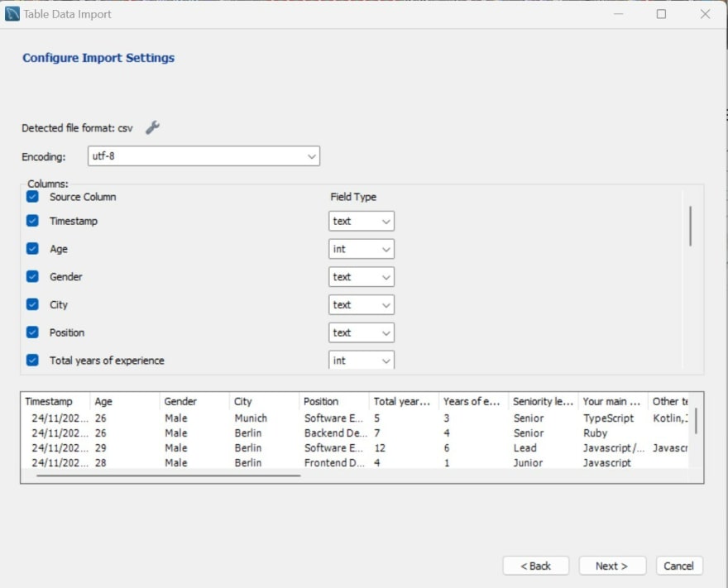Click the columns list vertical scrollbar
This screenshot has width=728, height=588.
(691, 226)
